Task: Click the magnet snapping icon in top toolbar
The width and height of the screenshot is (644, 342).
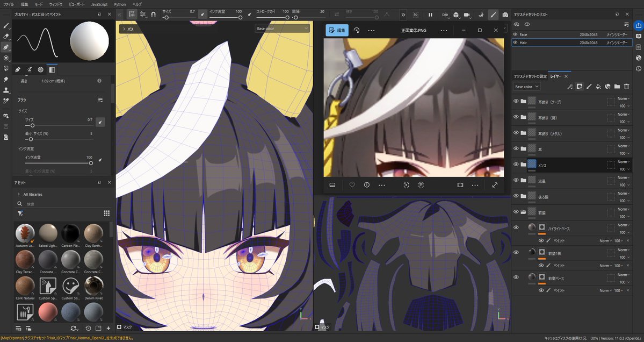Action: (153, 14)
